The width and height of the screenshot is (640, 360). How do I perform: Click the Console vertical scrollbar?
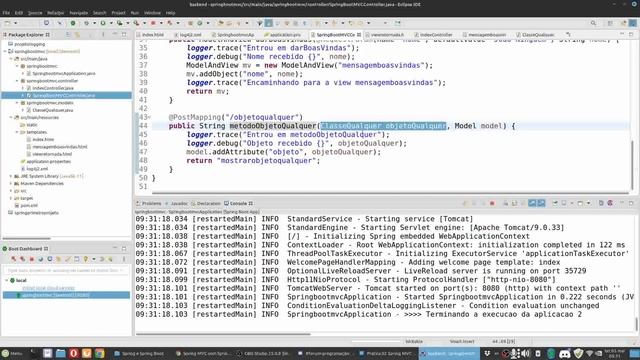click(636, 324)
